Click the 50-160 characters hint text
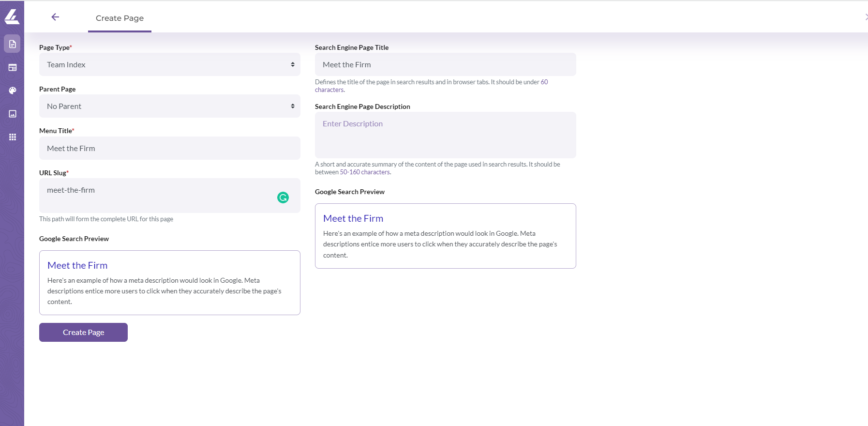This screenshot has height=426, width=868. click(365, 172)
